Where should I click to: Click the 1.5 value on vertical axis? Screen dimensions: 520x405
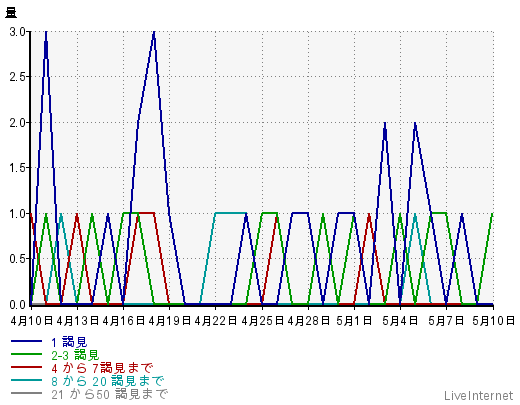coord(17,168)
